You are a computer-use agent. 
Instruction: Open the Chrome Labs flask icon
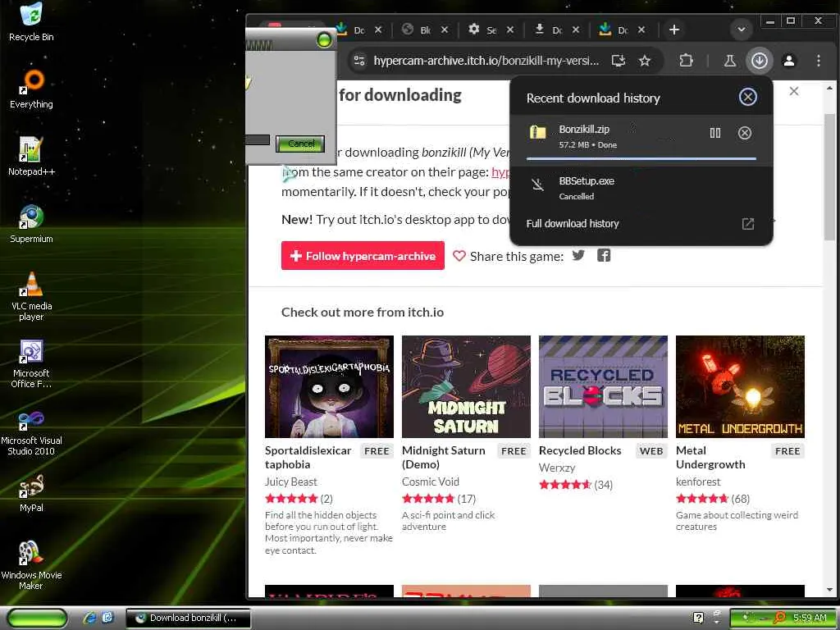point(729,61)
